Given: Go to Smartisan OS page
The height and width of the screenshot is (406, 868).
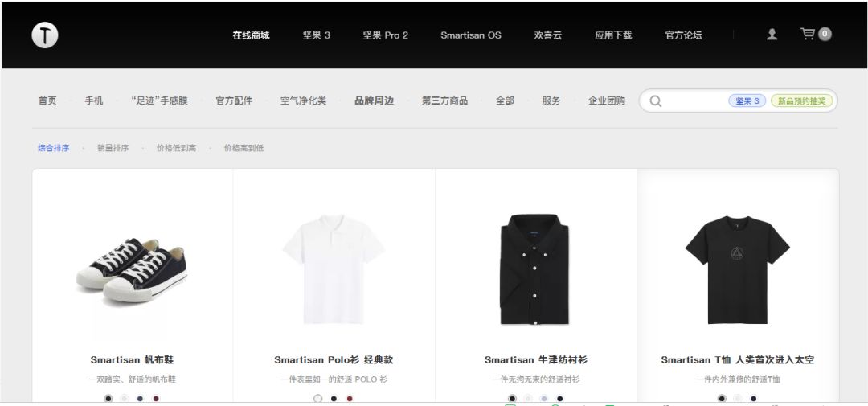Looking at the screenshot, I should pos(470,35).
